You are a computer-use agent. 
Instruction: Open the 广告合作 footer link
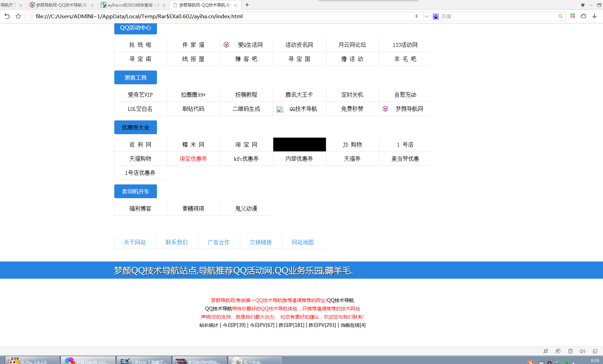point(219,242)
